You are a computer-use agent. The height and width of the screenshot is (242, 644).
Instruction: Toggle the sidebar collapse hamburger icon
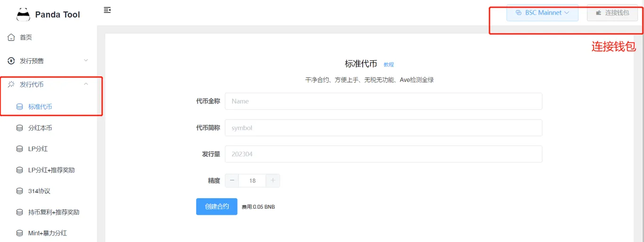(x=107, y=10)
